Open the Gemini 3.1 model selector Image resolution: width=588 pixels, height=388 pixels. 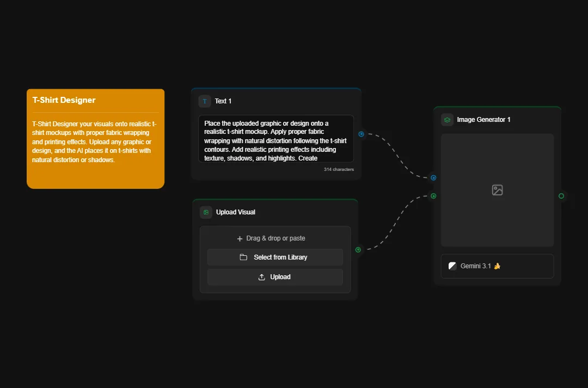(497, 266)
